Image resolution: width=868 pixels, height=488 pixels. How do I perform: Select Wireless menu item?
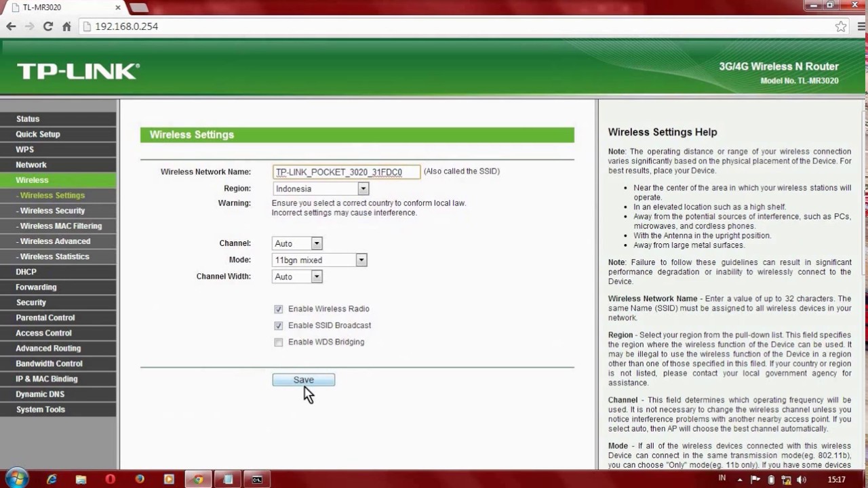tap(58, 180)
